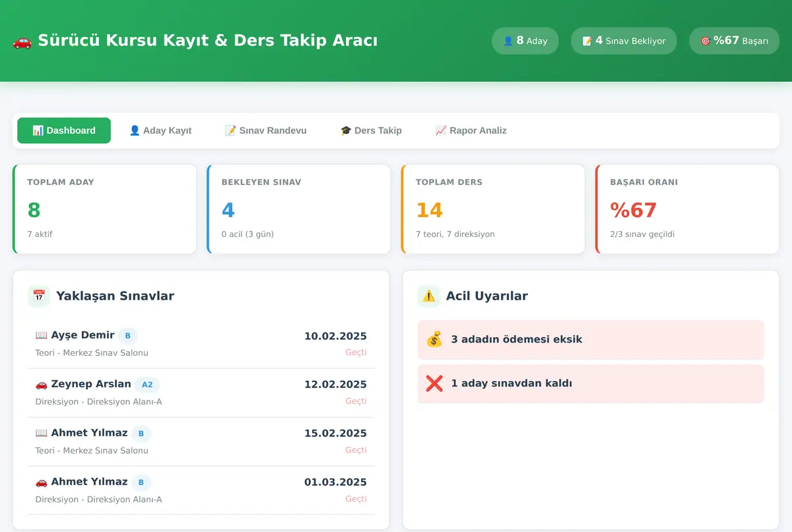Open the Ders Takip tab
Image resolution: width=792 pixels, height=532 pixels.
click(x=371, y=131)
